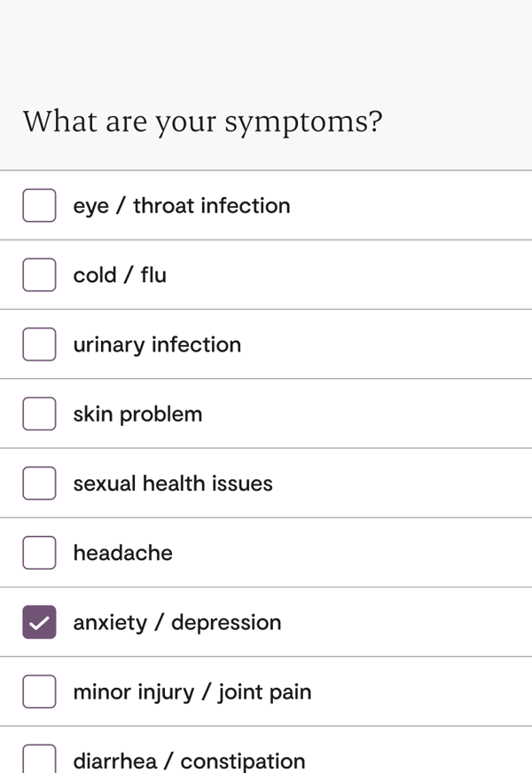Click the "sexual health issues" label text
The image size is (532, 773).
coord(173,483)
